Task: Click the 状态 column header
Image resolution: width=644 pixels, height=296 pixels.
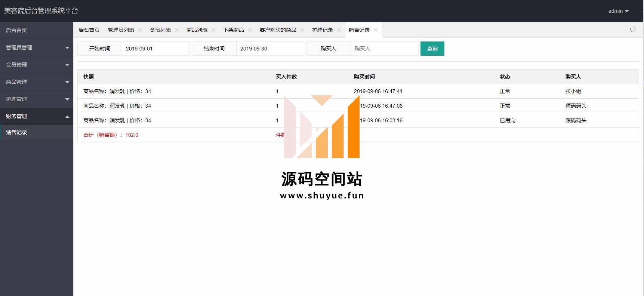Action: coord(505,77)
